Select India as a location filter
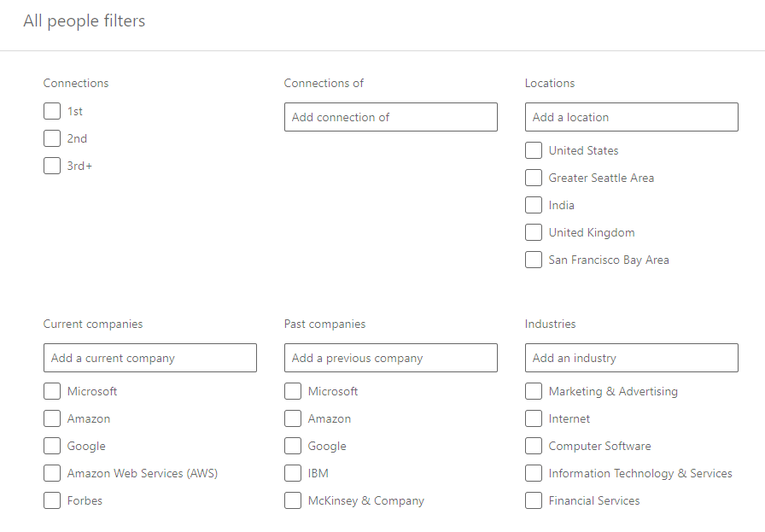Image resolution: width=765 pixels, height=532 pixels. (x=533, y=205)
